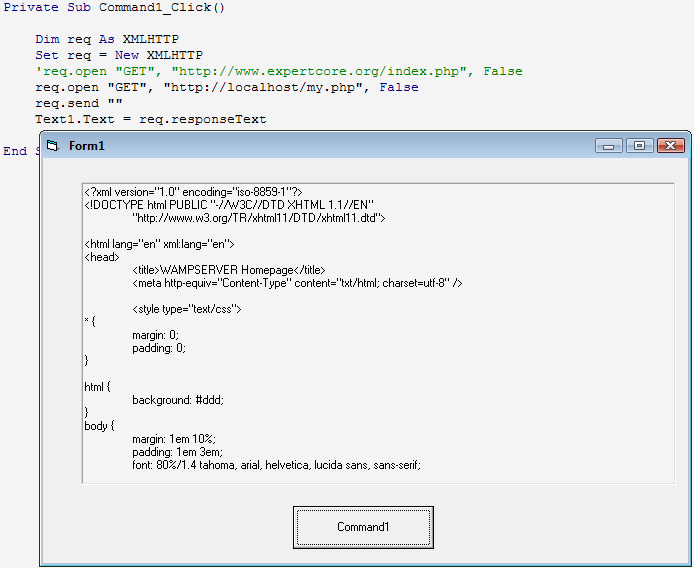This screenshot has width=694, height=568.
Task: Click the localhost/my.php req.open line
Action: click(x=227, y=87)
